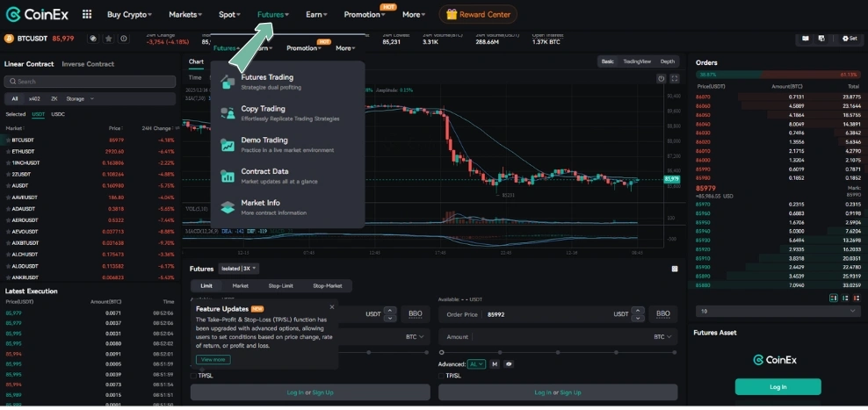Toggle the eye icon next to M button

[508, 364]
